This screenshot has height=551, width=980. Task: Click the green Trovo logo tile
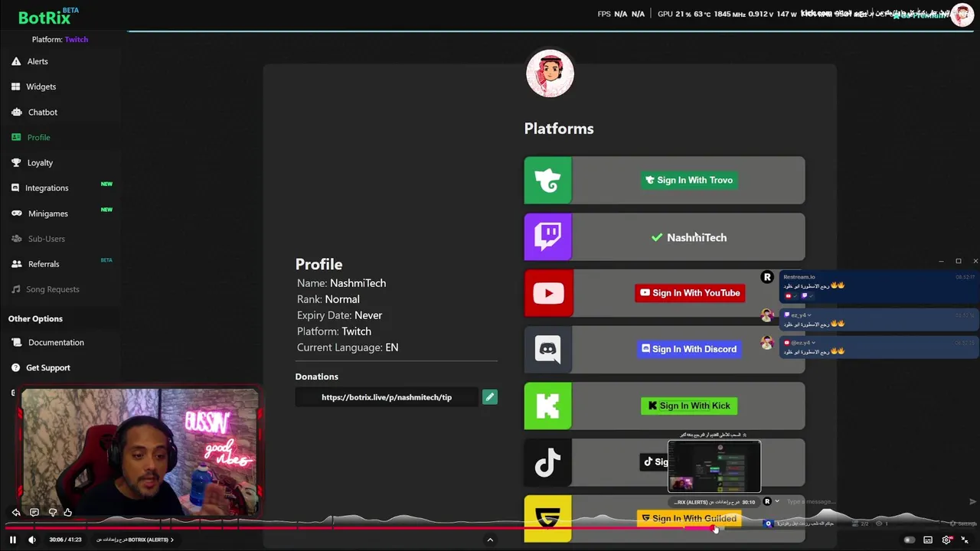click(547, 181)
